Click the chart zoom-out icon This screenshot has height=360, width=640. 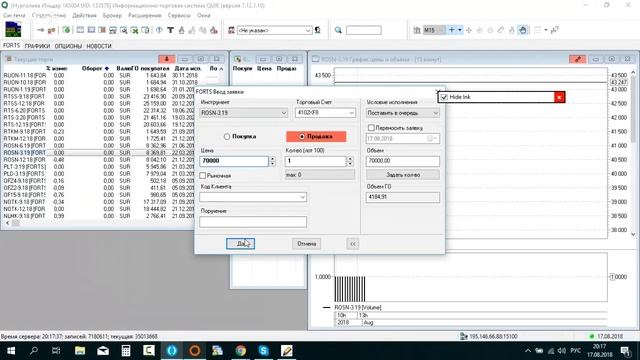[490, 30]
